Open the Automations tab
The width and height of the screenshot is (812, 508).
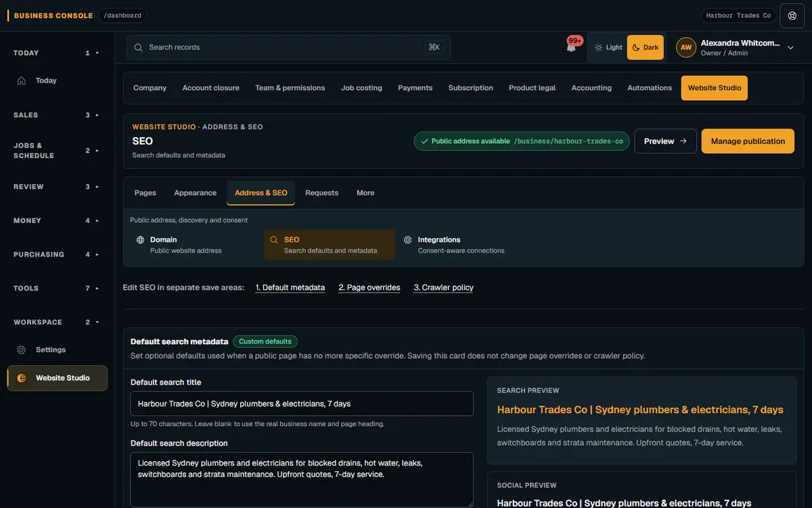tap(650, 88)
